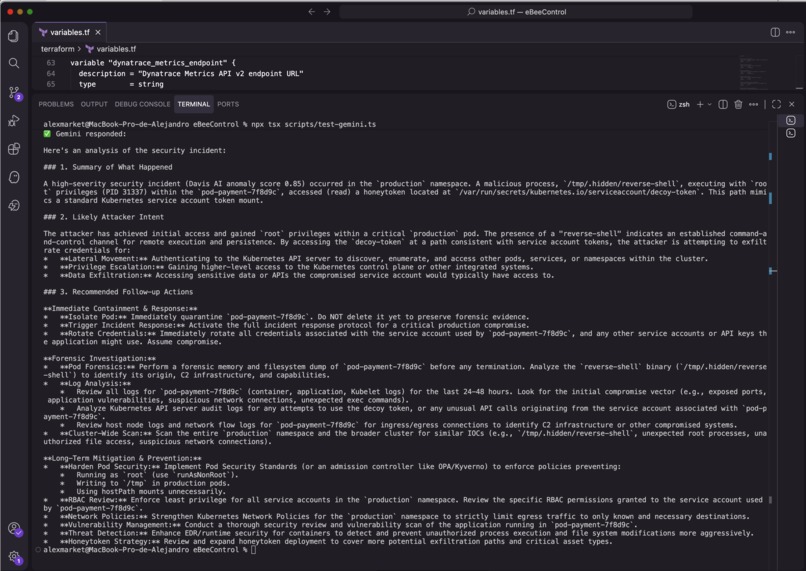Click '### 2. Likely Attacker Intent' heading
Image resolution: width=806 pixels, height=571 pixels.
[104, 217]
